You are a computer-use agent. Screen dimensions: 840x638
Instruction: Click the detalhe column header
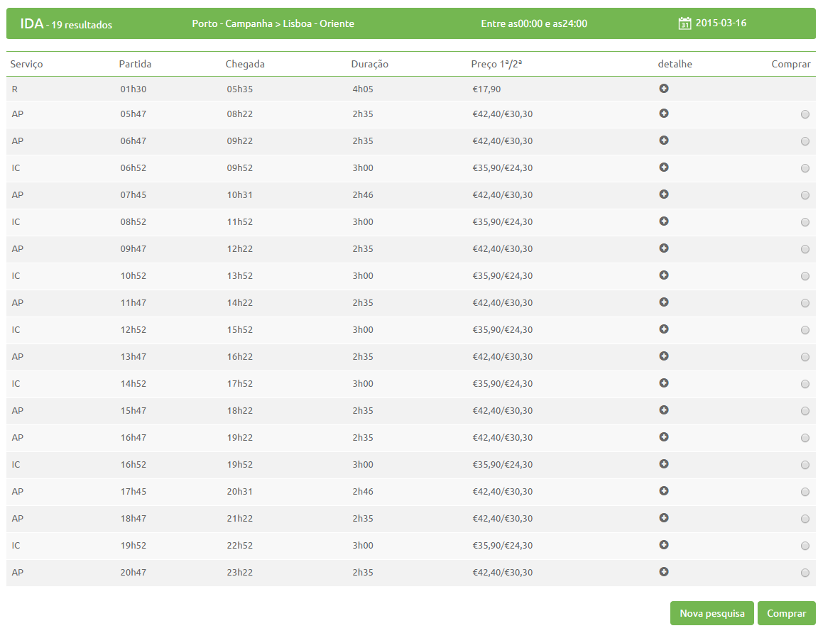tap(675, 64)
